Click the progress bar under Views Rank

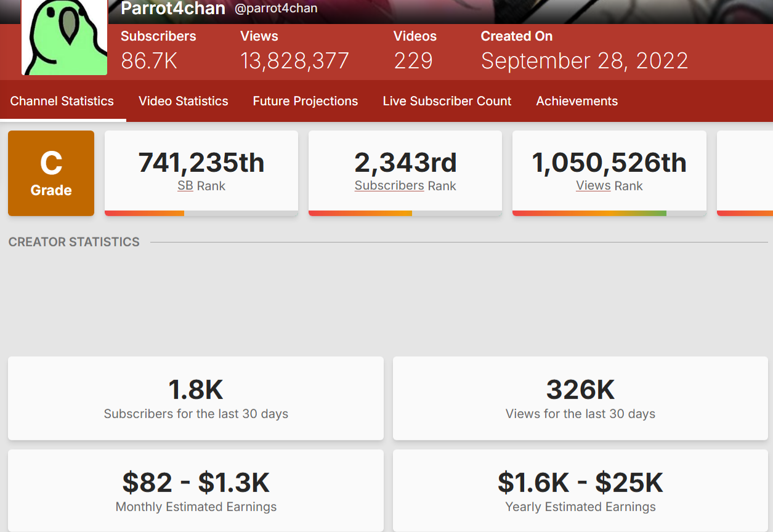point(609,213)
